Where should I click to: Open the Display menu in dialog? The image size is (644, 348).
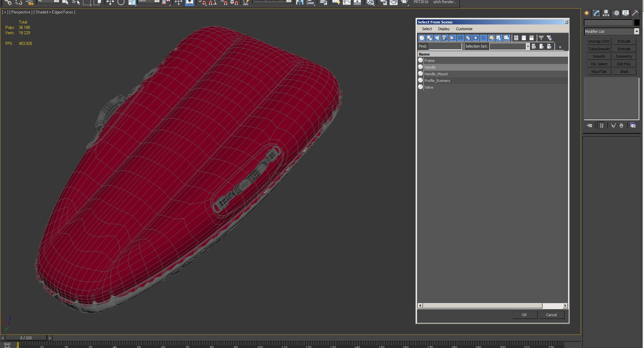[x=444, y=29]
